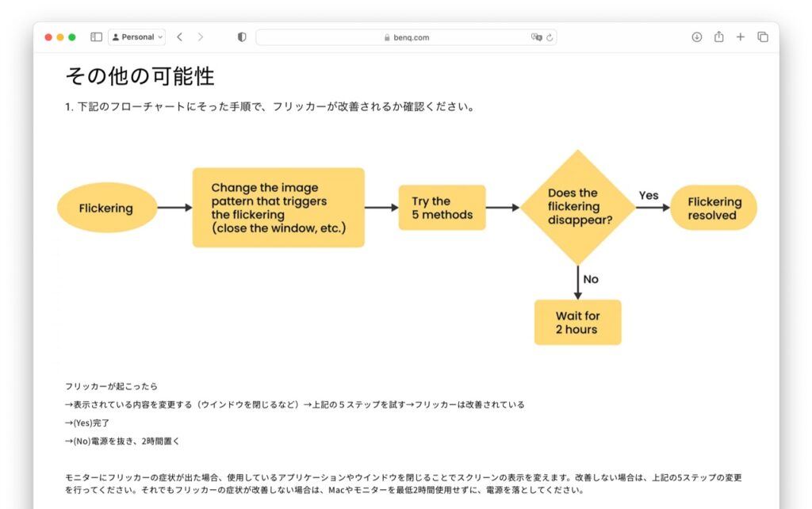
Task: Click the 'Wait for 2 hours' box
Action: 577,322
